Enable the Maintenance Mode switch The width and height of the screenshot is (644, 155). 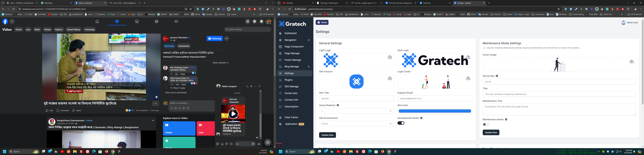(486, 125)
